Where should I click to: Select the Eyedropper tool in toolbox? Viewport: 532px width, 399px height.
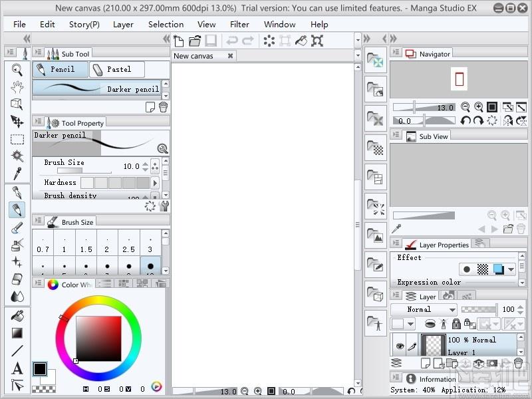17,174
